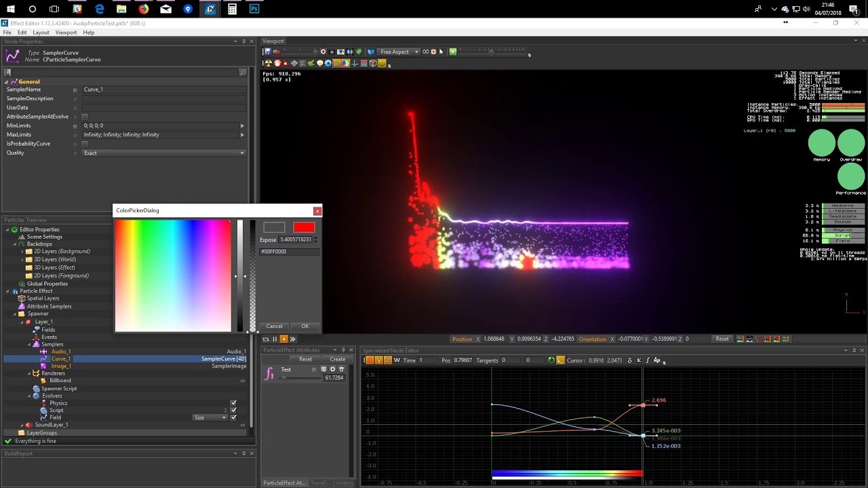The height and width of the screenshot is (488, 868).
Task: Open the Size dropdown next to Field
Action: click(x=210, y=417)
